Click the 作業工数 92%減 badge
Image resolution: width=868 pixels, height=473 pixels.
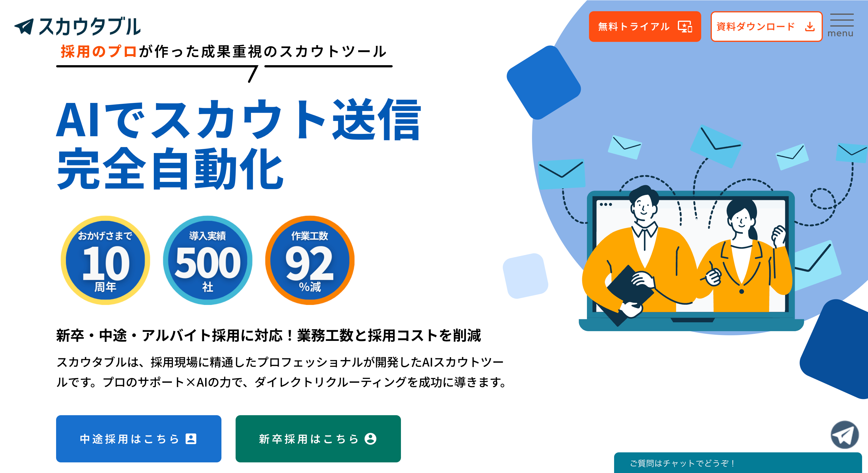point(310,260)
